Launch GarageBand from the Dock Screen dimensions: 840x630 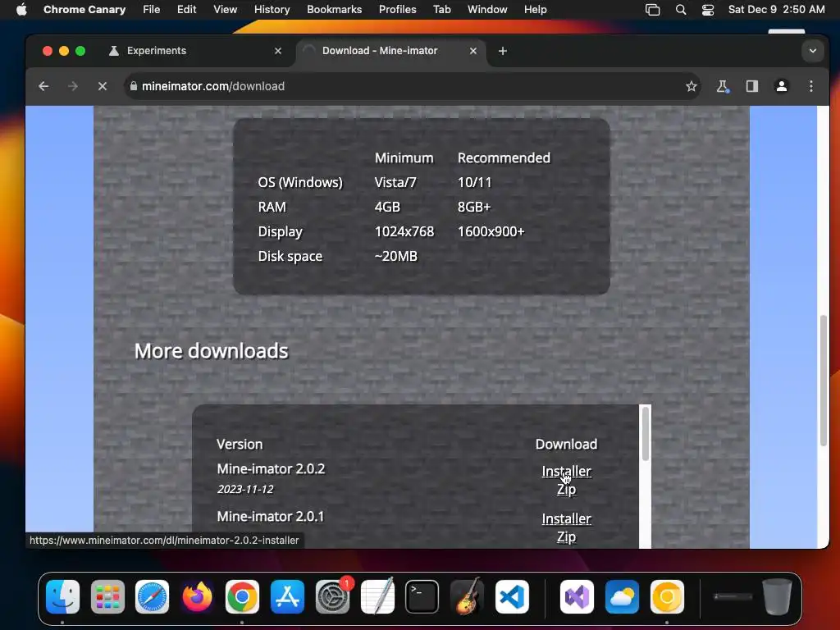tap(467, 597)
